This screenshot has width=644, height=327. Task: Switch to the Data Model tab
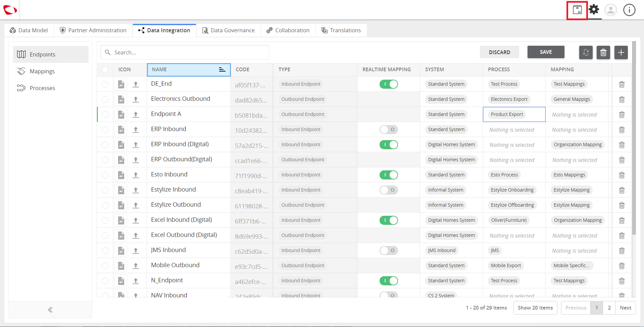tap(29, 30)
